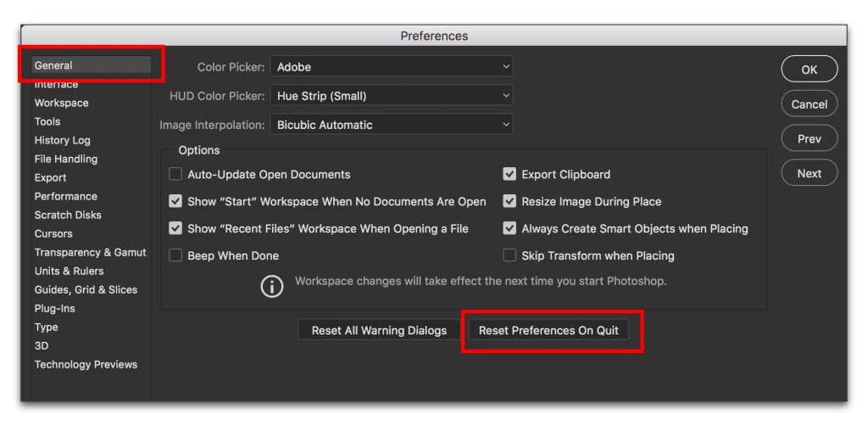Image resolution: width=868 pixels, height=426 pixels.
Task: Enable Auto-Update Open Documents checkbox
Action: [175, 175]
